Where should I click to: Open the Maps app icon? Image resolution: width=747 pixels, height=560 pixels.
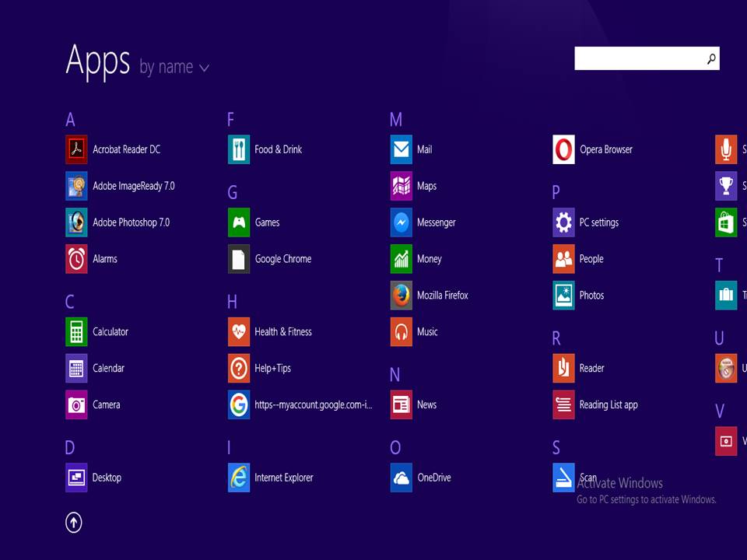[402, 186]
